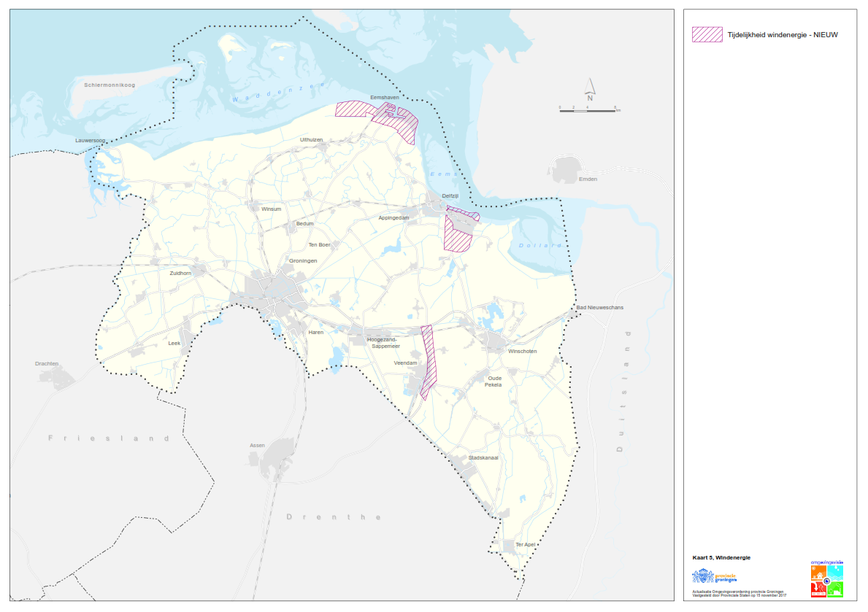The height and width of the screenshot is (612, 868).
Task: Click the Ter Apel town label
Action: pyautogui.click(x=525, y=544)
